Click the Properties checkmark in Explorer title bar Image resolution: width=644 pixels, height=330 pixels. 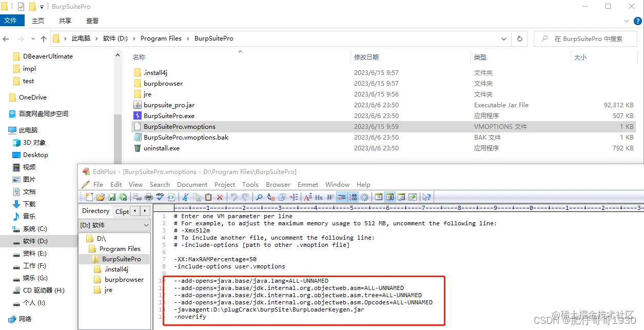(x=21, y=7)
